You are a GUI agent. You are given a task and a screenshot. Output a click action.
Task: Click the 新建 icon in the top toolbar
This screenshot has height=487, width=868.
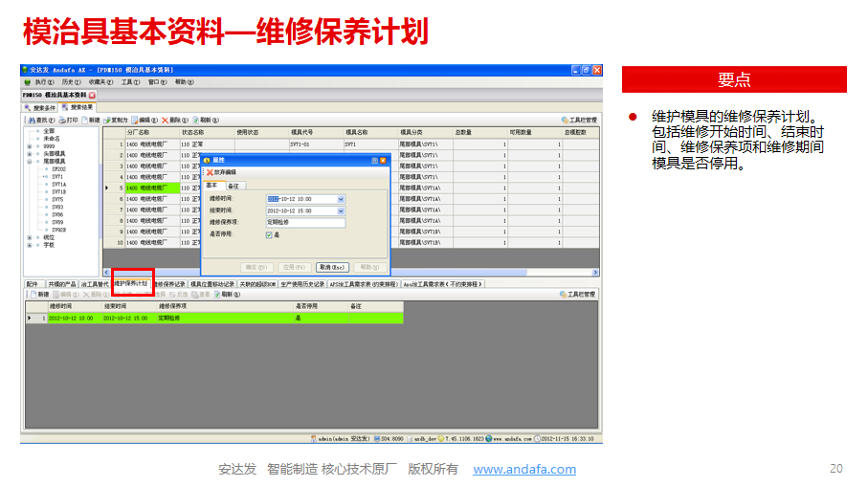(x=85, y=121)
